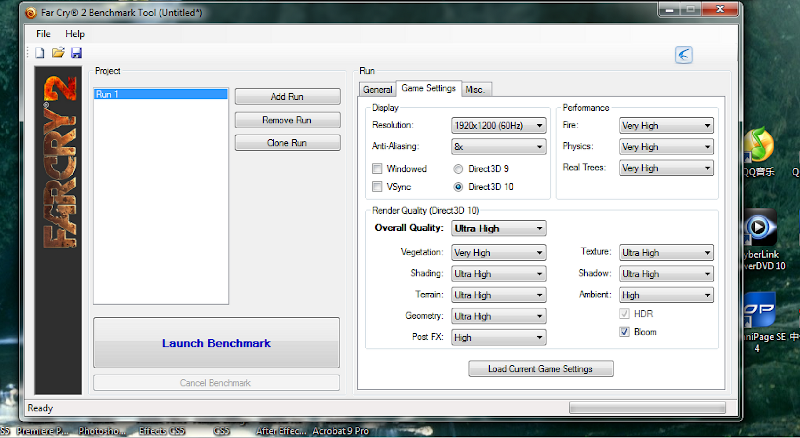Click the Premiere Pro taskbar item

coord(42,431)
